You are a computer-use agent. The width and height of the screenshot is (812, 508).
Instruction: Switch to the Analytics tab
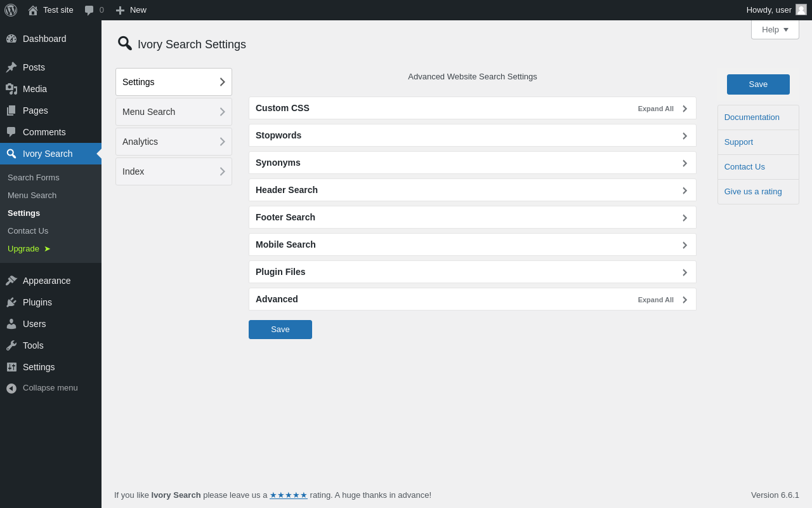tap(174, 142)
